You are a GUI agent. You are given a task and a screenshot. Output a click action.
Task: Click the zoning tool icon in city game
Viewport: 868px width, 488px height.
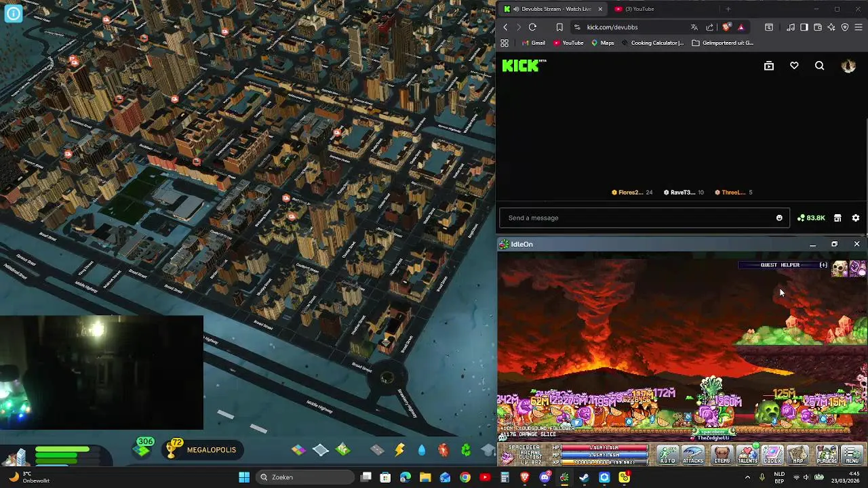[298, 449]
